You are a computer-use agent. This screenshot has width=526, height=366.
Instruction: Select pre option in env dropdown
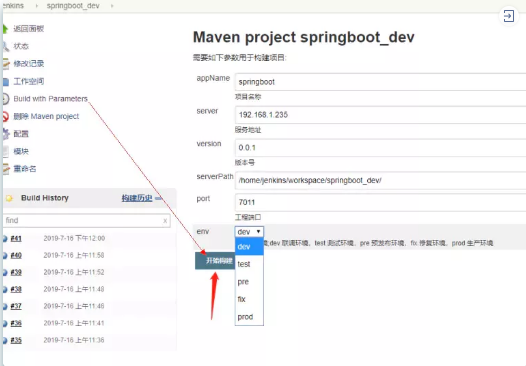pos(249,282)
